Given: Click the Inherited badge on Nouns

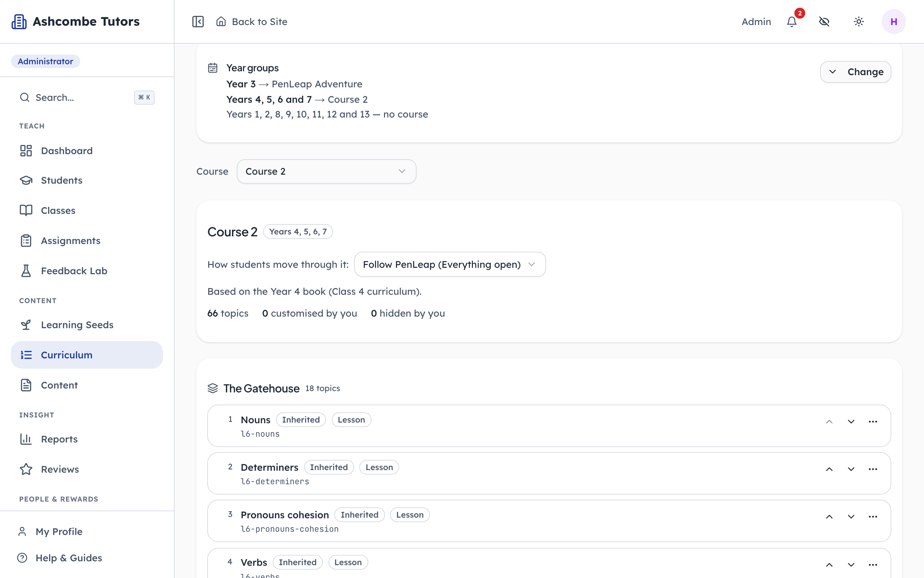Looking at the screenshot, I should [x=301, y=420].
